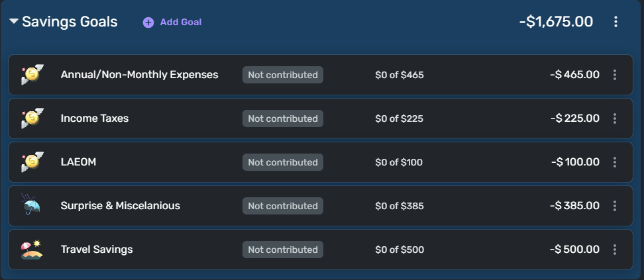644x280 pixels.
Task: Click the LAEOM flying money icon
Action: 32,162
